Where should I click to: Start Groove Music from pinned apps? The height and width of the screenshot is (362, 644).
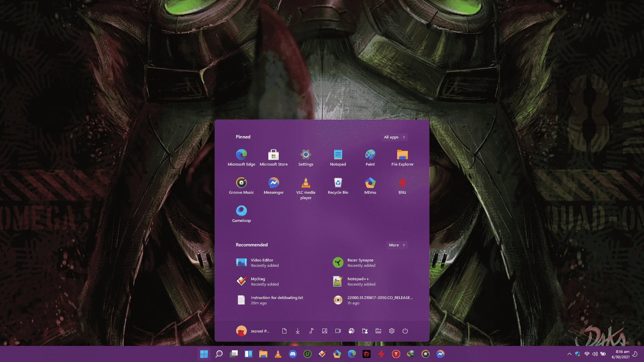pos(241,186)
